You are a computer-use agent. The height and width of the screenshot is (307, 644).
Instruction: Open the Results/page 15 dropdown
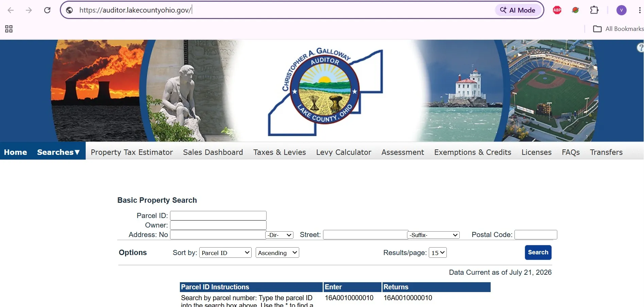[x=438, y=253]
